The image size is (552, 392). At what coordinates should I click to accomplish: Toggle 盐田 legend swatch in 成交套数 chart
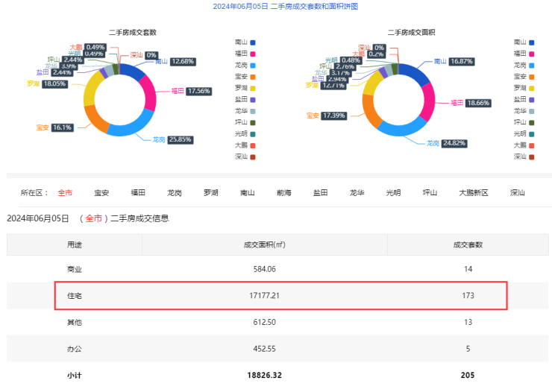point(253,100)
